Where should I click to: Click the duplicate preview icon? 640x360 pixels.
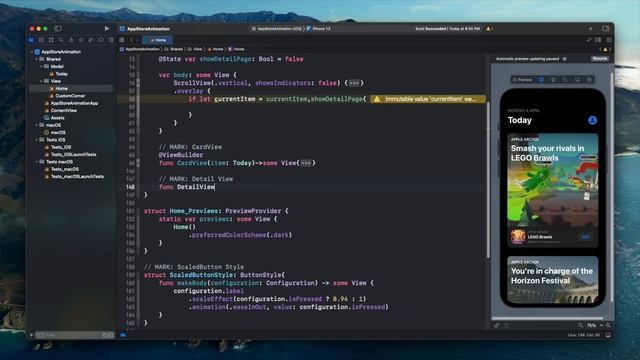click(589, 80)
